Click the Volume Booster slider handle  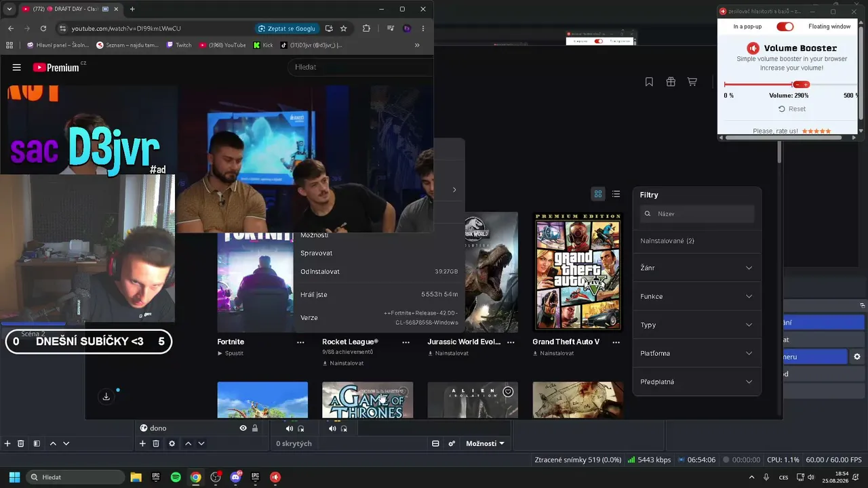point(801,85)
